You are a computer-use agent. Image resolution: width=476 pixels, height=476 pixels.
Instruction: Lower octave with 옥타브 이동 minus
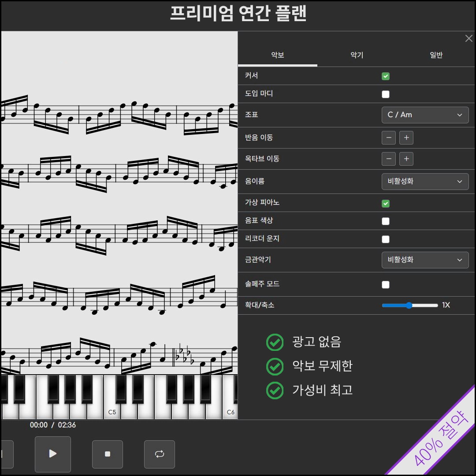(x=388, y=159)
